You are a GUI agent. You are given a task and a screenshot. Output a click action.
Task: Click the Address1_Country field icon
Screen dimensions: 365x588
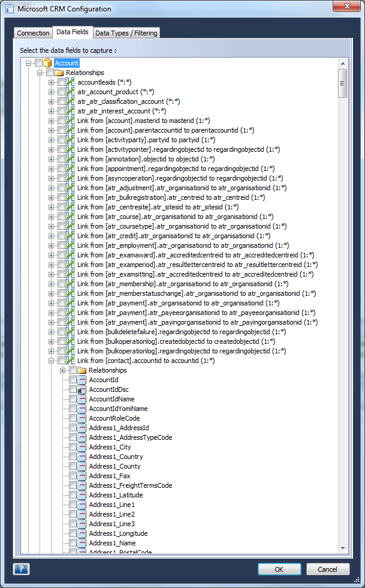[x=82, y=457]
